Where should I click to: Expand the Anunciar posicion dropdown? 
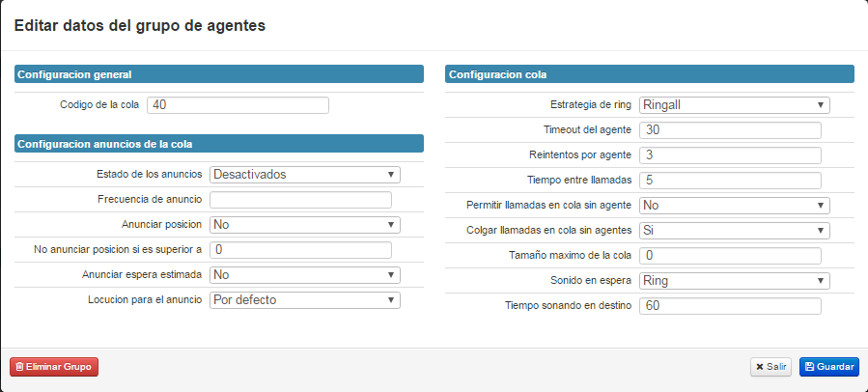[x=304, y=225]
